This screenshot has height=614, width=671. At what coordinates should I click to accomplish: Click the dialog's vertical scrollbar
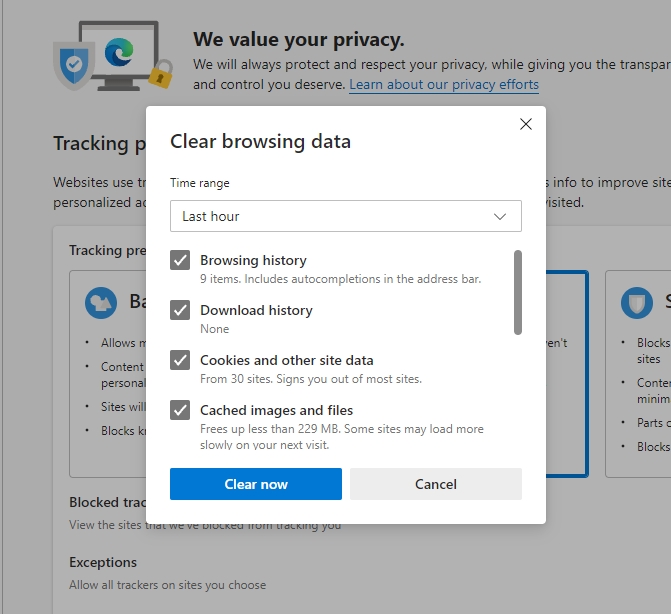[x=517, y=292]
